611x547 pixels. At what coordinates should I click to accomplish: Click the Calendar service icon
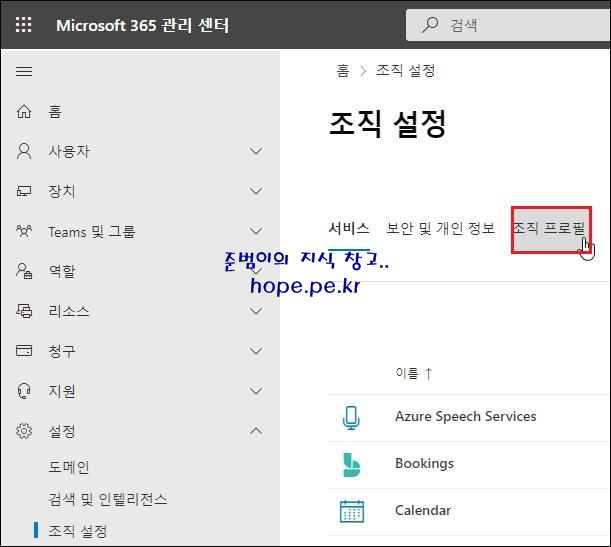pos(351,511)
